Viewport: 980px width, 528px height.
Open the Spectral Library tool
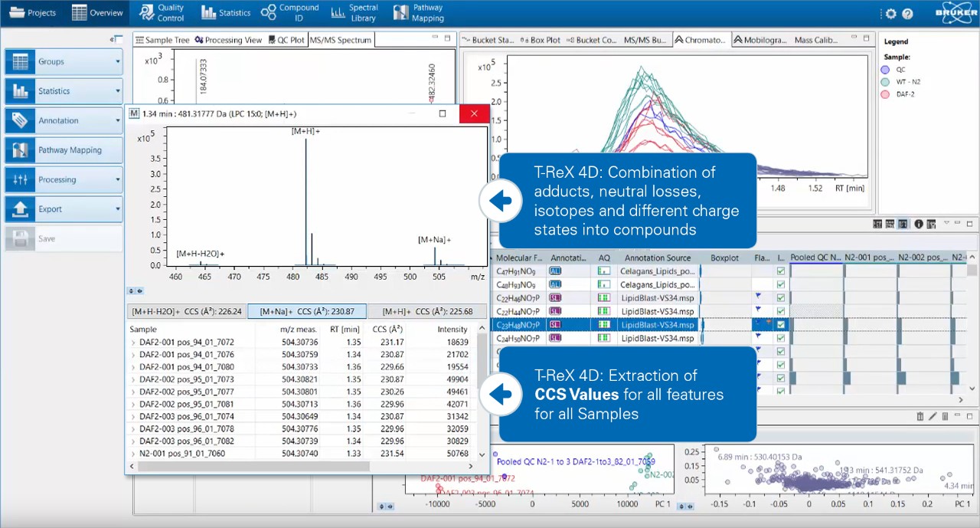[354, 13]
